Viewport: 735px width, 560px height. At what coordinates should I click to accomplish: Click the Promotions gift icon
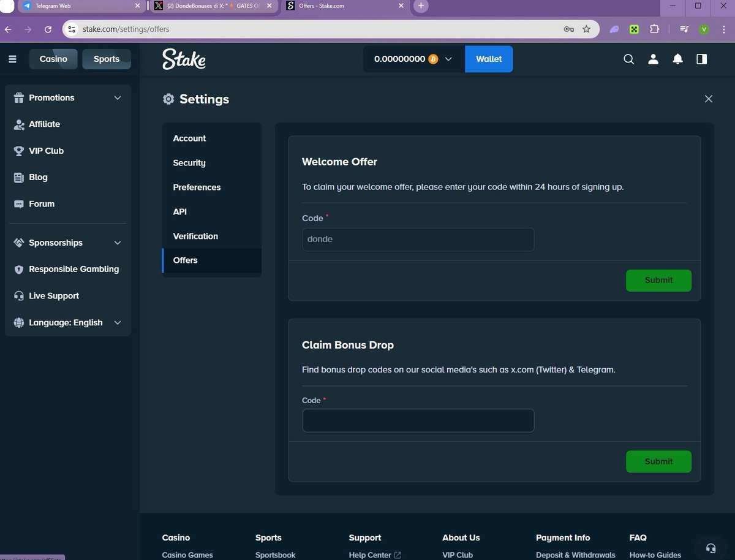point(18,97)
